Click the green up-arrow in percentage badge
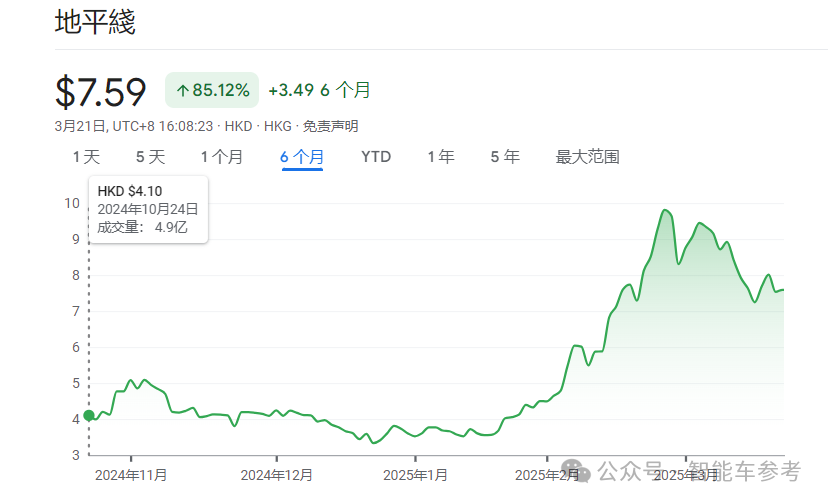Image resolution: width=828 pixels, height=504 pixels. click(x=182, y=91)
